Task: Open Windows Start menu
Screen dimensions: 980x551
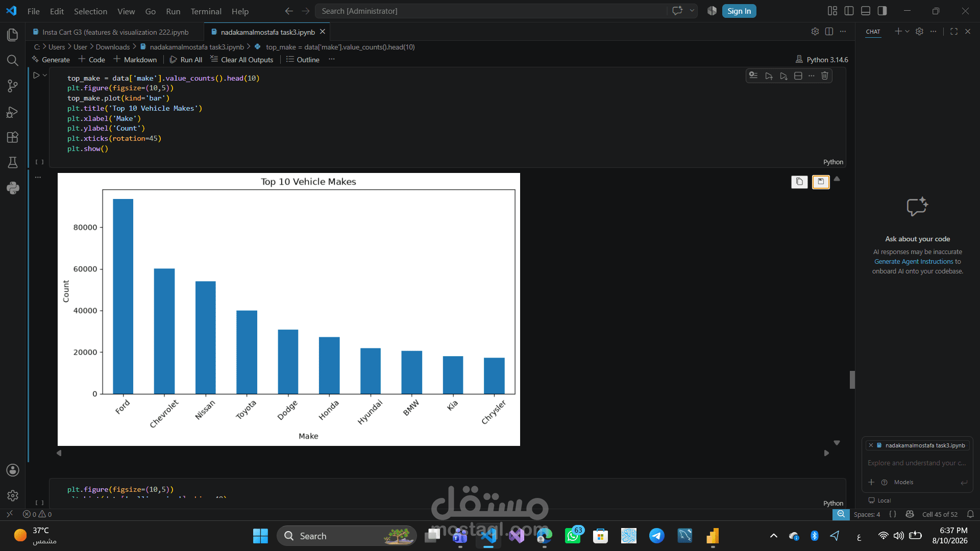Action: click(260, 536)
